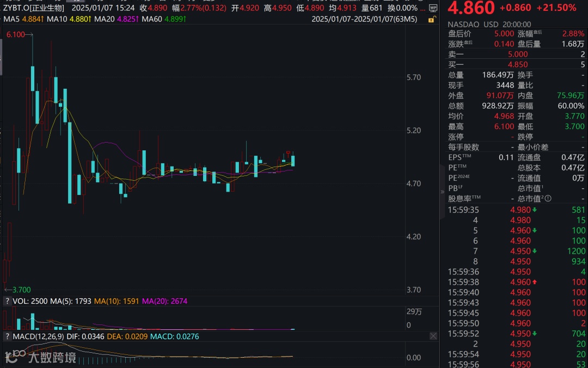Screen dimensions: 588x368
Task: Select the MA20 4.825 indicator label
Action: [x=117, y=19]
